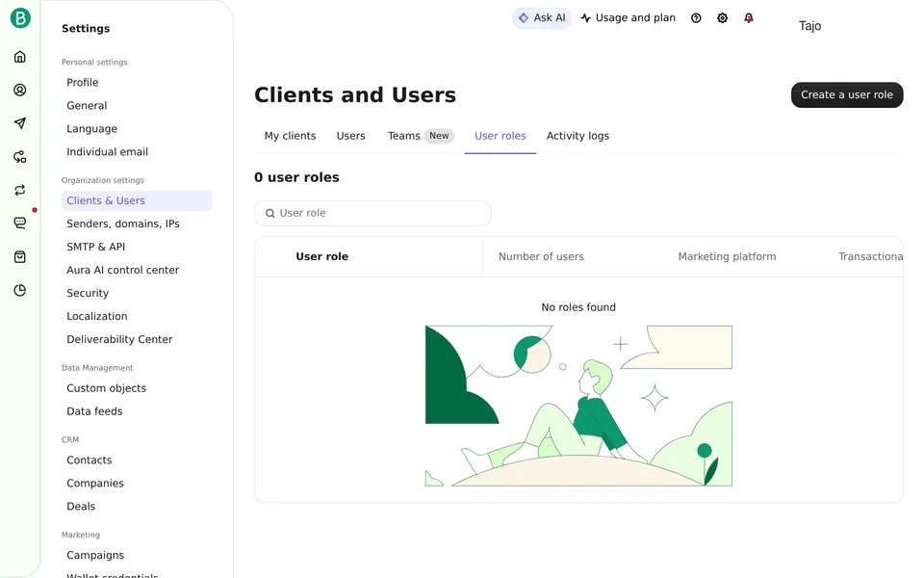Open Custom objects
924x578 pixels.
(x=106, y=388)
